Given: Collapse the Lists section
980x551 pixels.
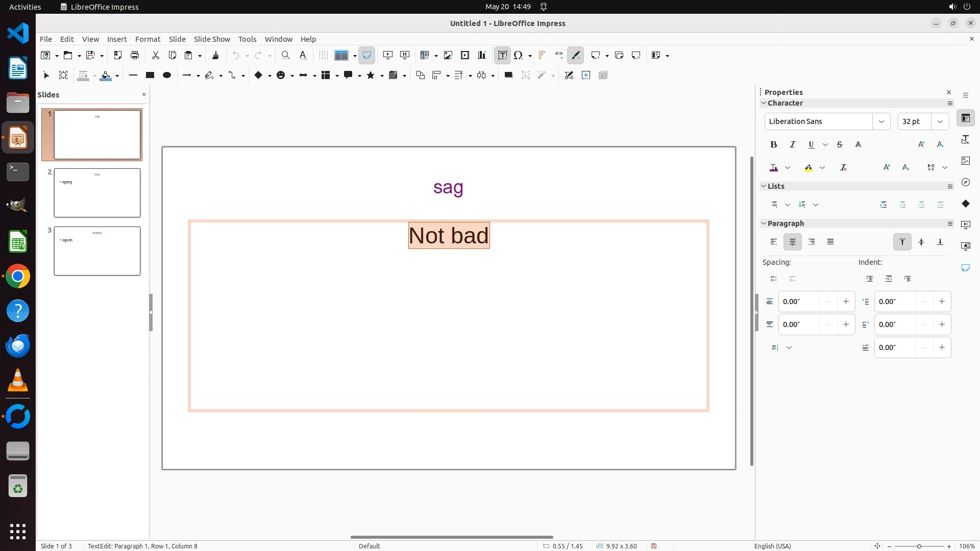Looking at the screenshot, I should coord(764,186).
